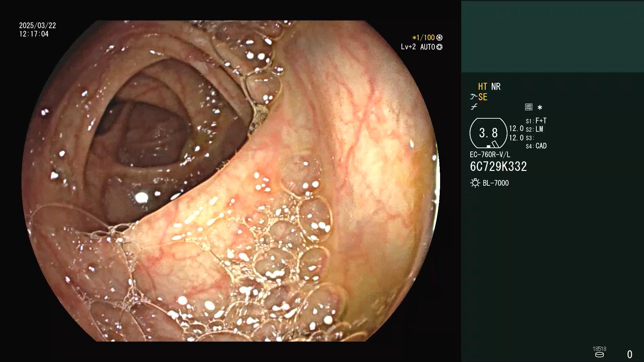Click the enhancement icon left of SE

[474, 97]
